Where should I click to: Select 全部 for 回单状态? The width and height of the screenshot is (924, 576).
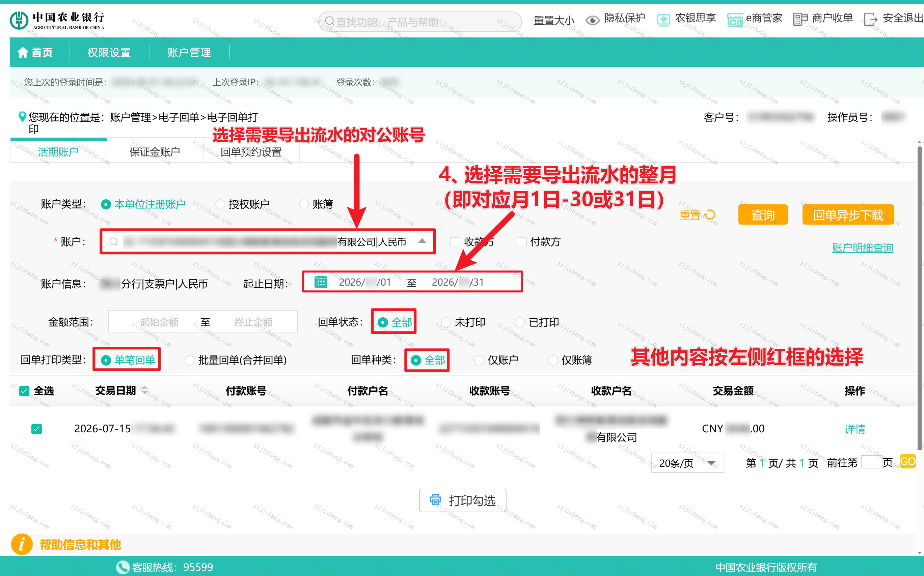pyautogui.click(x=383, y=322)
